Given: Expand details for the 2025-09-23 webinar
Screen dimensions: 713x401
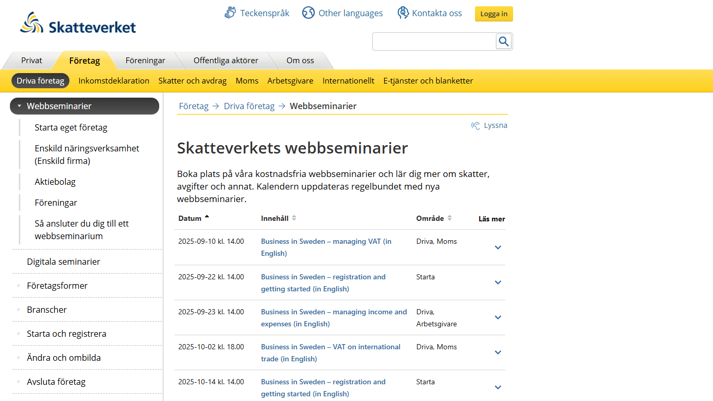Looking at the screenshot, I should [x=498, y=317].
